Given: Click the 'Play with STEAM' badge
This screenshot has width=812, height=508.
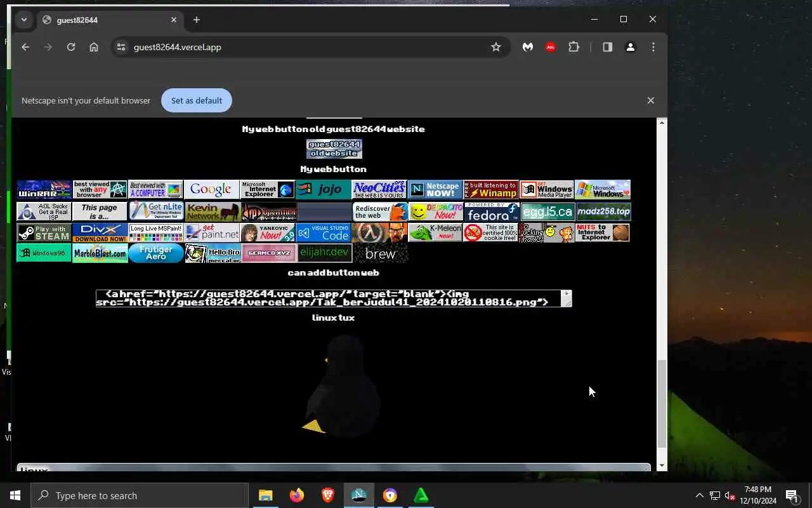Looking at the screenshot, I should tap(44, 233).
